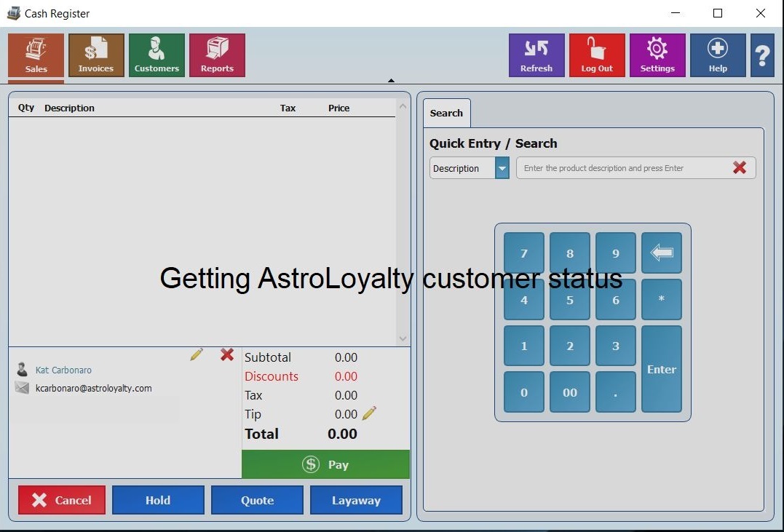
Task: Click the Description column header
Action: [x=69, y=108]
